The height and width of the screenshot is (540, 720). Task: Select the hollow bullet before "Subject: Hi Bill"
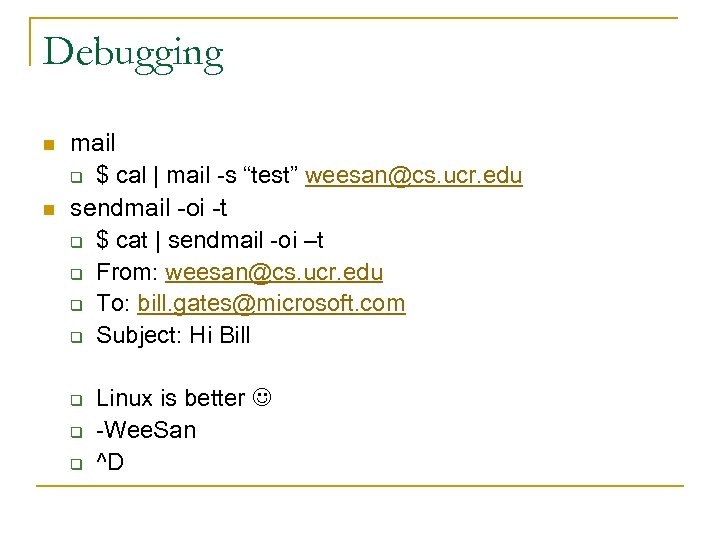tap(75, 338)
